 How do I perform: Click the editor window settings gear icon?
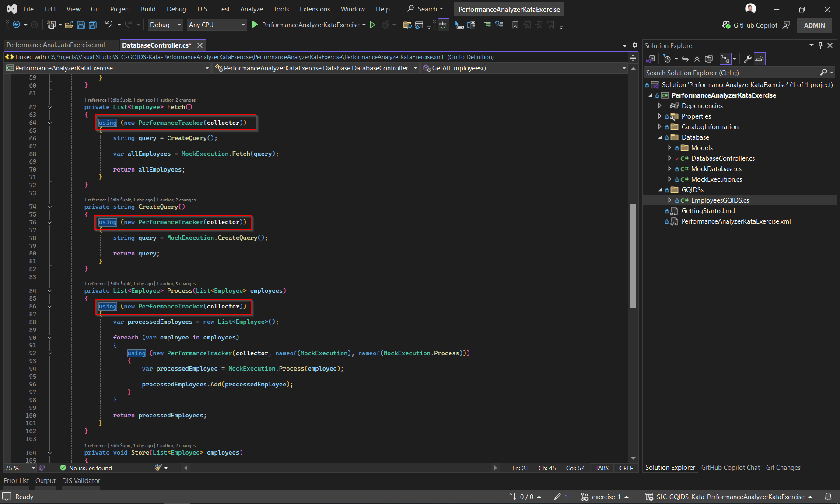(635, 45)
